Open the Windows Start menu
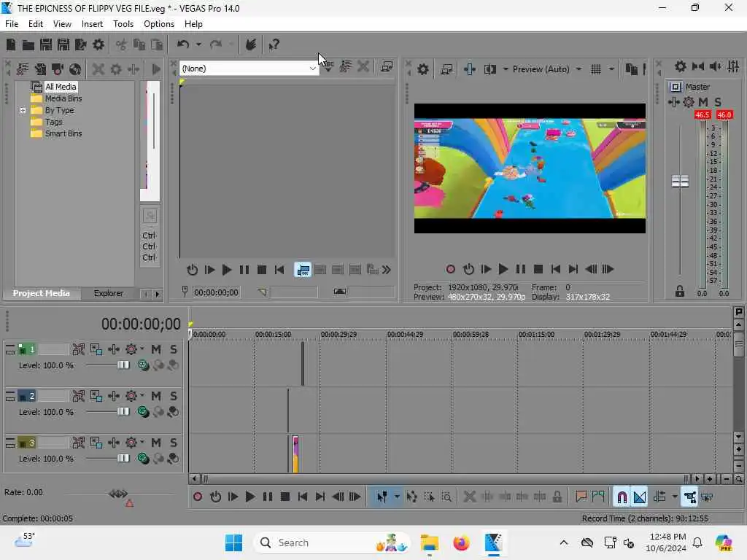The image size is (747, 560). pos(233,542)
